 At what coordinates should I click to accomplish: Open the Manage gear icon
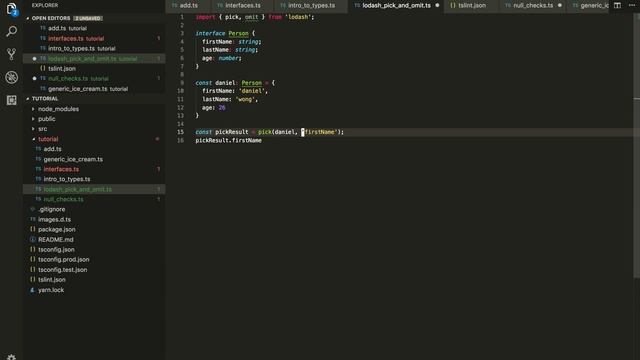pos(11,356)
